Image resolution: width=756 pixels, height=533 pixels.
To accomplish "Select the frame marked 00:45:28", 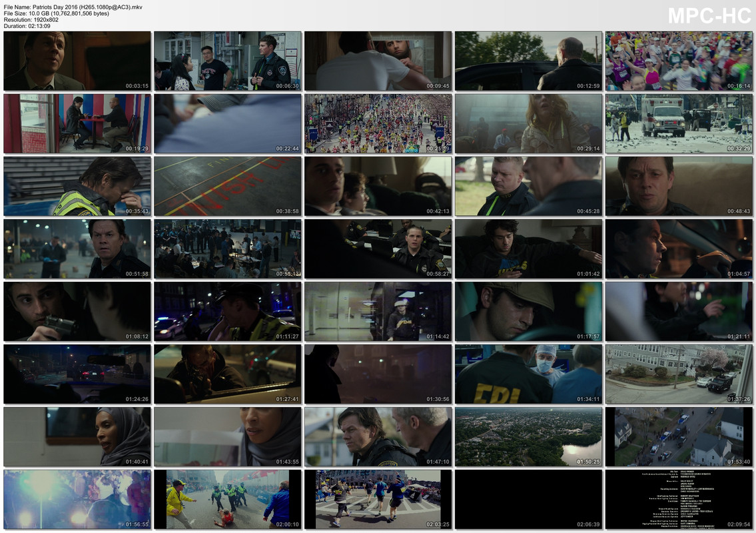I will click(528, 186).
